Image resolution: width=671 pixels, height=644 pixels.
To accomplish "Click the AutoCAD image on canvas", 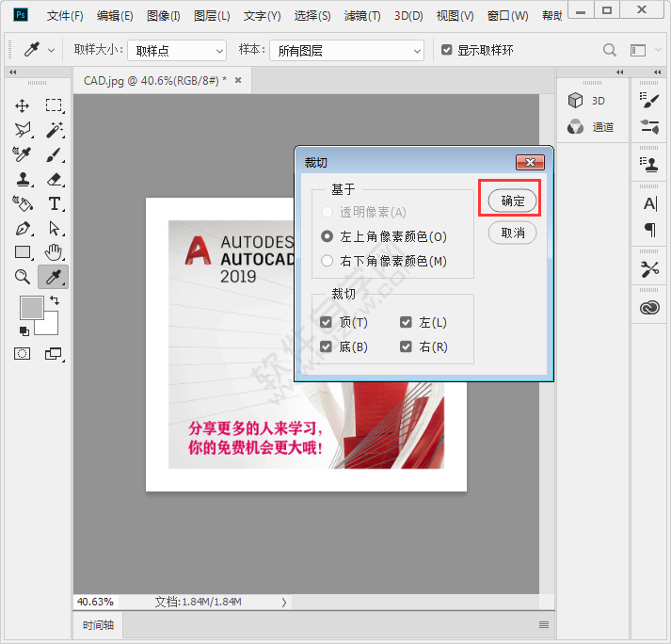I will point(232,345).
